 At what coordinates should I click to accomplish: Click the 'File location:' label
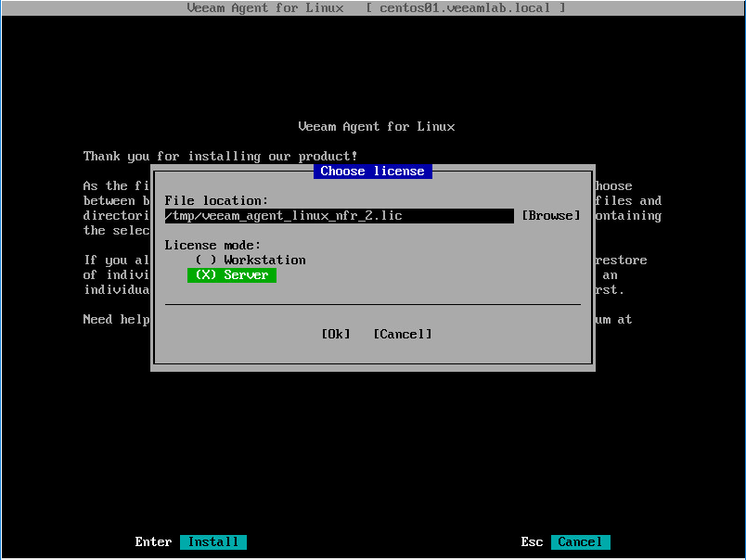pos(216,200)
